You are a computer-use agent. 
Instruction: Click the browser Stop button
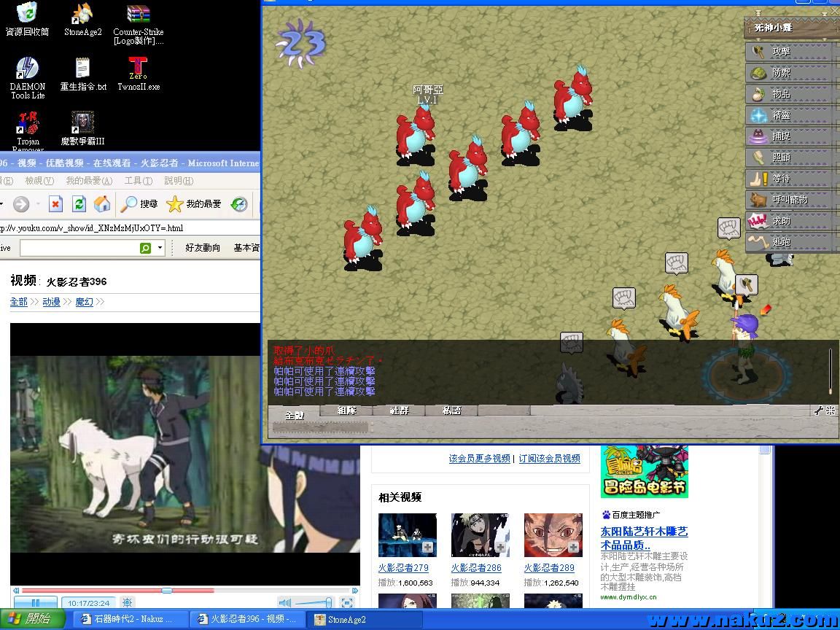pyautogui.click(x=55, y=204)
